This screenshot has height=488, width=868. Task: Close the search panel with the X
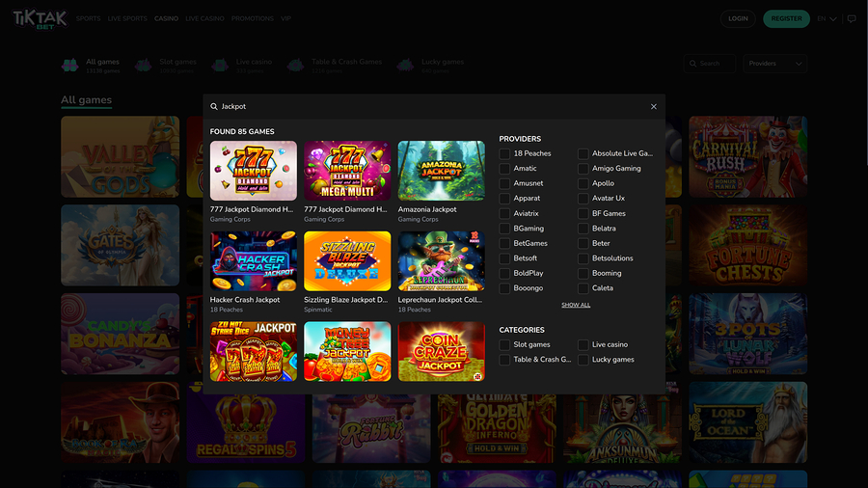pos(654,106)
